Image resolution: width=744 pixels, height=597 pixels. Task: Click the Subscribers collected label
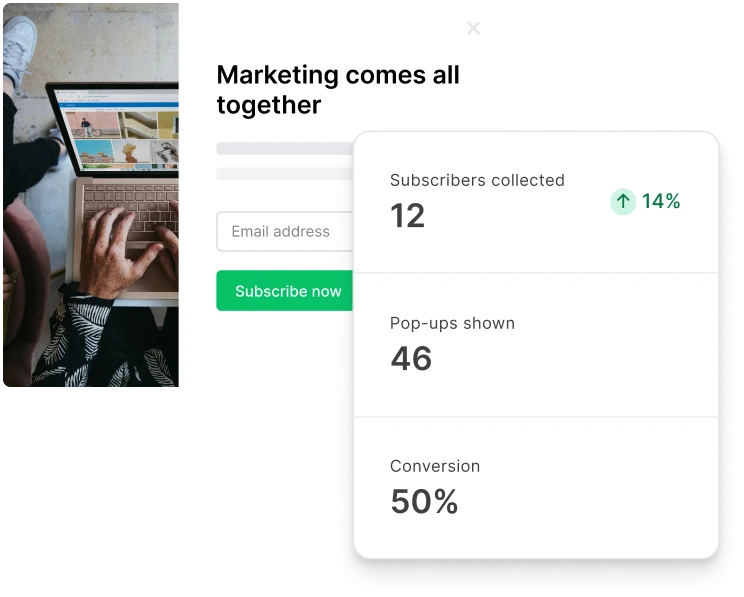click(477, 180)
